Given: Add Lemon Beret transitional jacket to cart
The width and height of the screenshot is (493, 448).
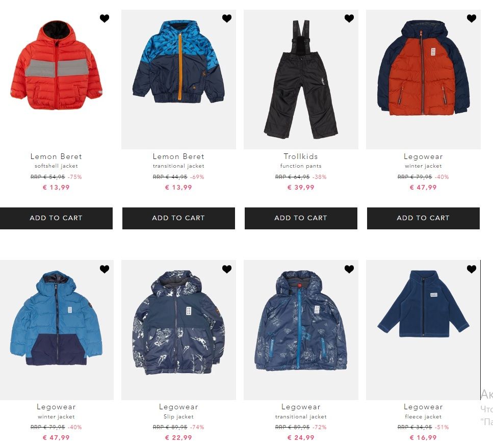Looking at the screenshot, I should (x=178, y=218).
